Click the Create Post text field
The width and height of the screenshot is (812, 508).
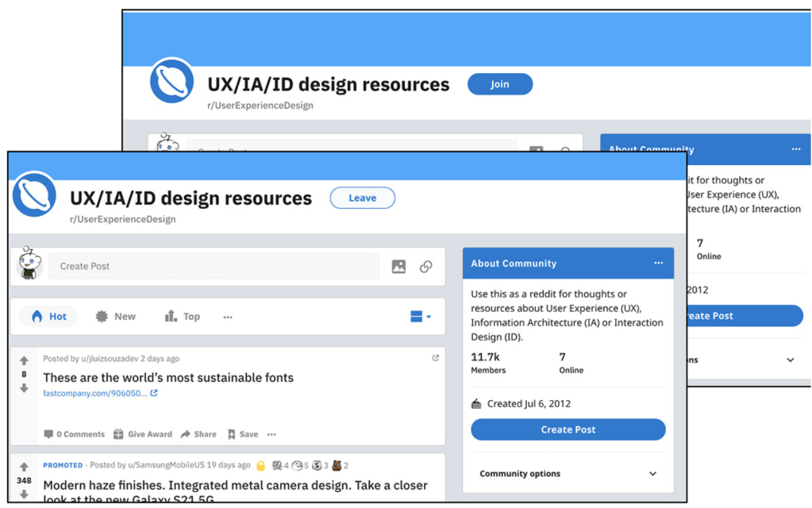[213, 267]
